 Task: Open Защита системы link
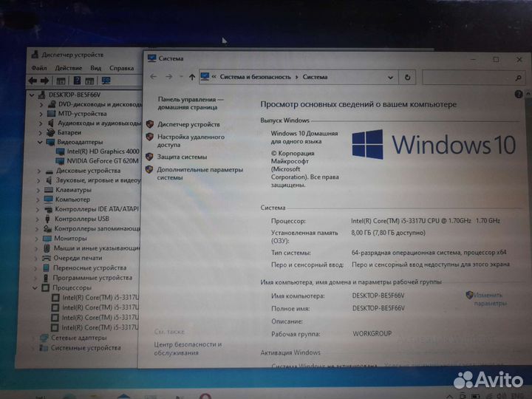click(x=182, y=157)
